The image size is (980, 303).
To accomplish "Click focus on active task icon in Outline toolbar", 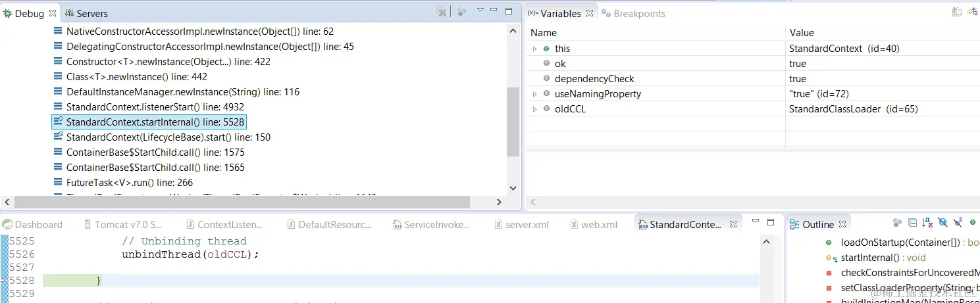I will [x=896, y=223].
